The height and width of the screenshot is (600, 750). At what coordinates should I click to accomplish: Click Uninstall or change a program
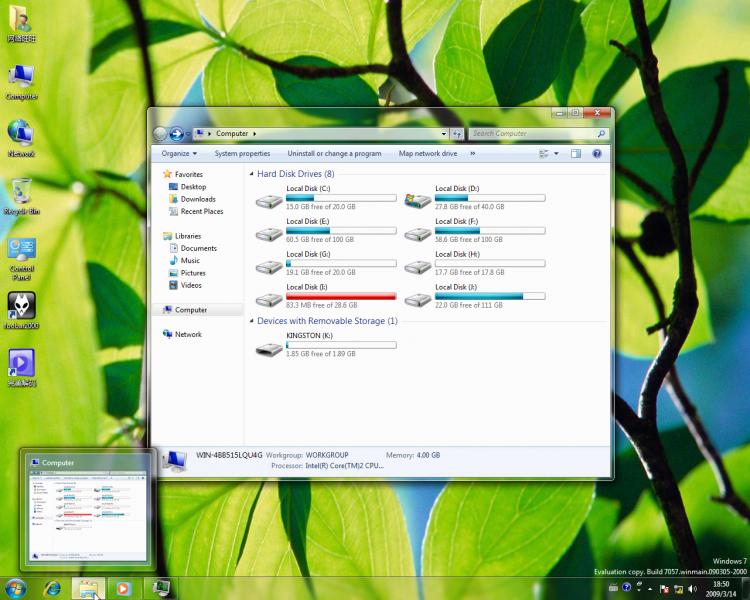[x=334, y=154]
